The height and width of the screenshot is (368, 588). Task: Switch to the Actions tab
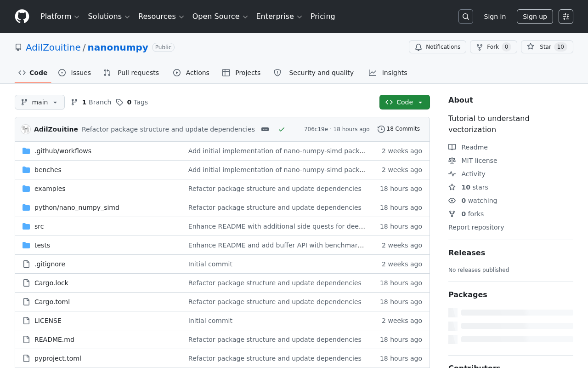point(191,73)
